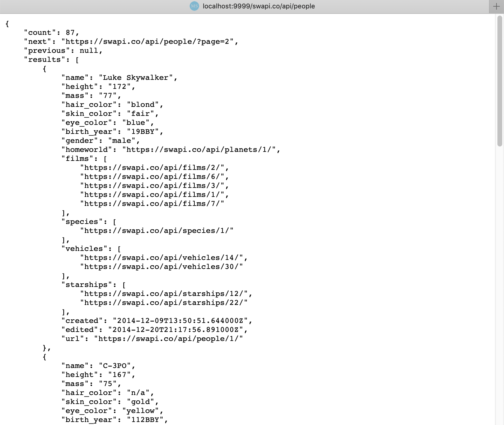This screenshot has height=425, width=504.
Task: Click the mass value "75"
Action: 108,384
